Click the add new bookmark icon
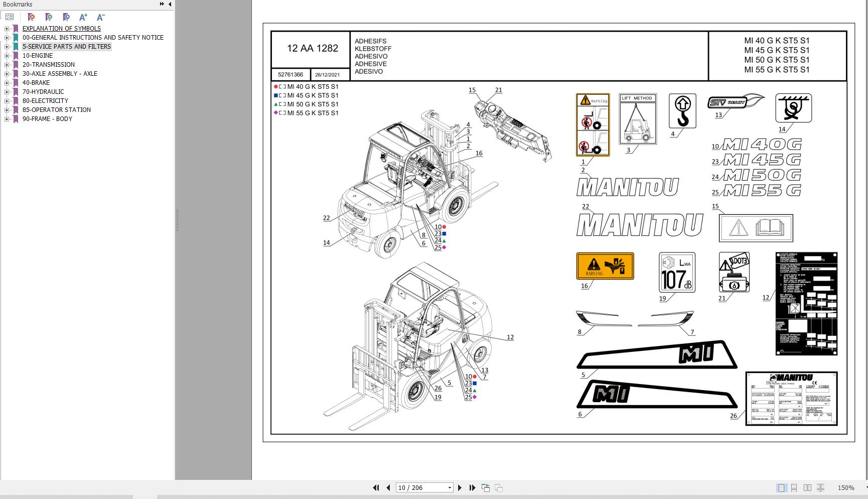 pyautogui.click(x=49, y=17)
